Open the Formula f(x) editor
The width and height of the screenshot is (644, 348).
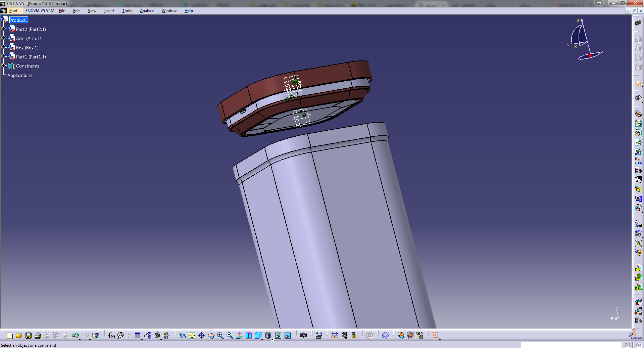[x=111, y=335]
